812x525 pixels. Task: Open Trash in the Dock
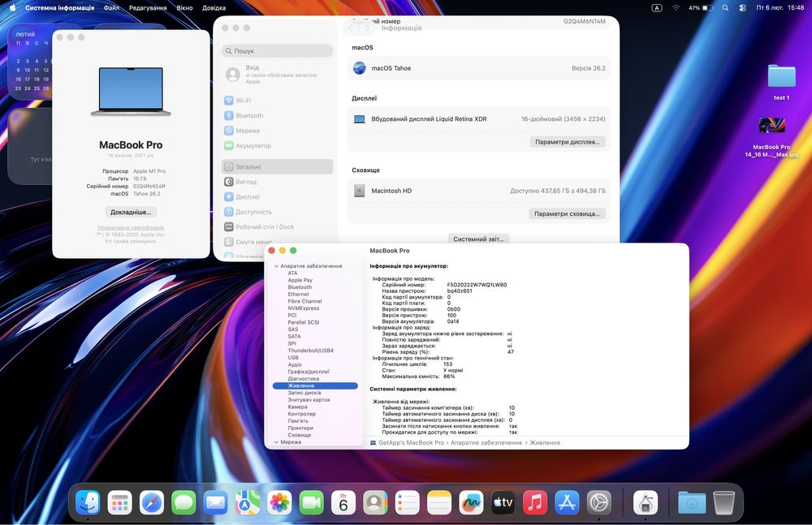tap(724, 503)
